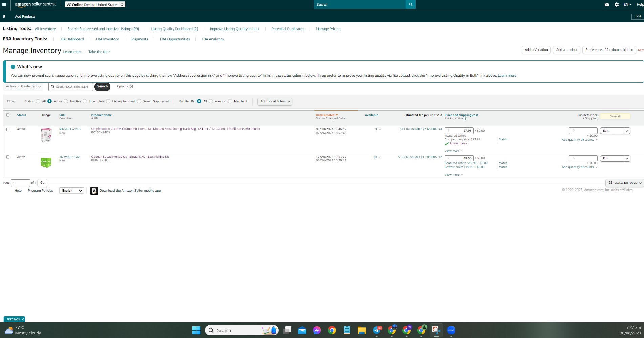
Task: Select the Search Suppressed radio button
Action: tap(139, 101)
